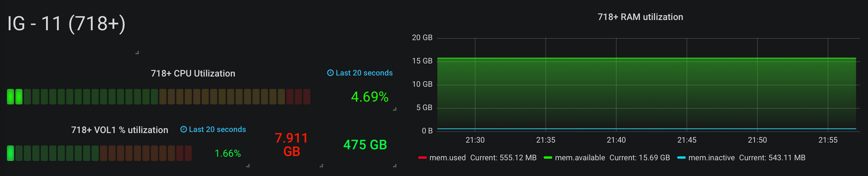This screenshot has height=176, width=868.
Task: Click the clock icon beside CPU 'Last 20 seconds'
Action: (x=330, y=73)
